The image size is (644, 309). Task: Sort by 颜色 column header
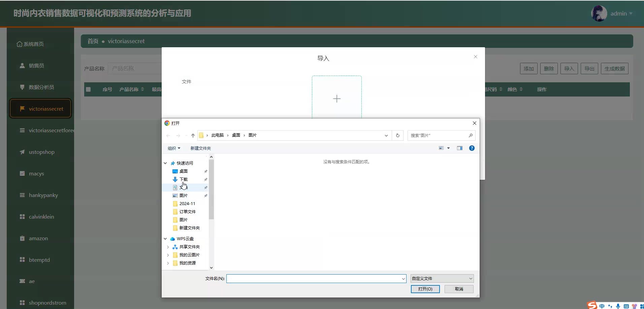point(515,89)
